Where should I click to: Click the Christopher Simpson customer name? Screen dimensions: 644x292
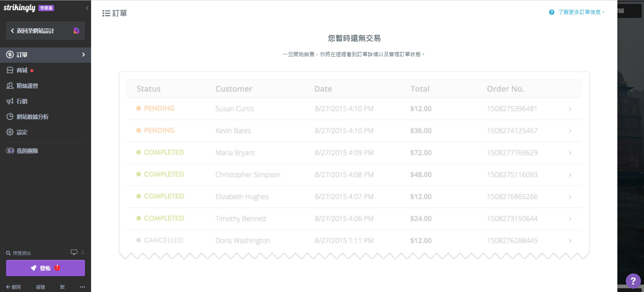248,175
